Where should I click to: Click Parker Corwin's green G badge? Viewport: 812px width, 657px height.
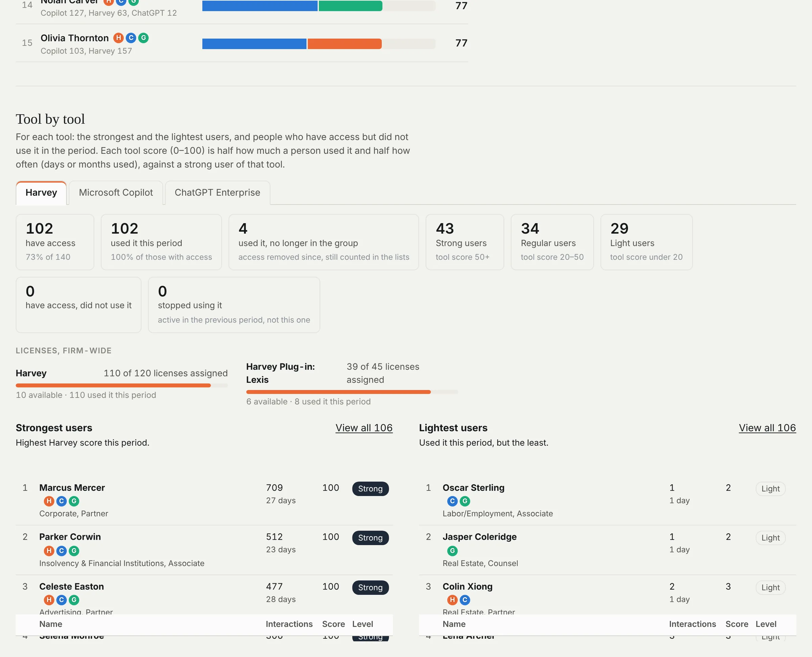pyautogui.click(x=74, y=550)
